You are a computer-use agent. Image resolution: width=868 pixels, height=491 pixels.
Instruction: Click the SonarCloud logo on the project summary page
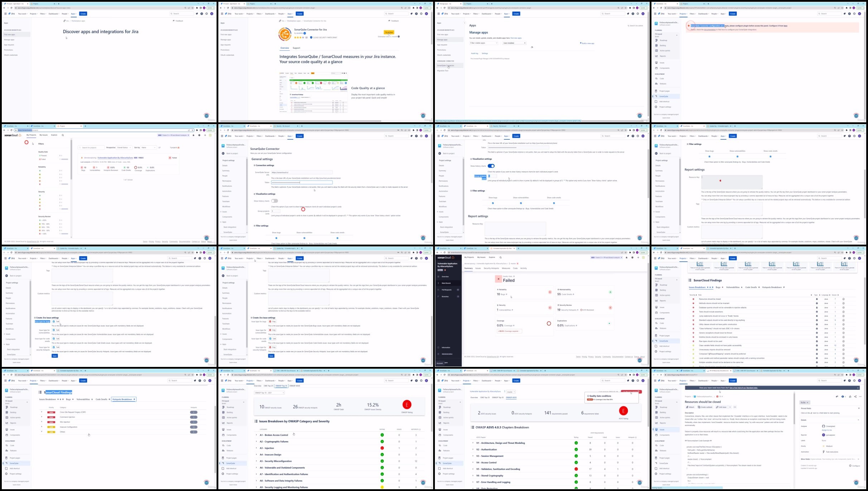[x=446, y=257]
